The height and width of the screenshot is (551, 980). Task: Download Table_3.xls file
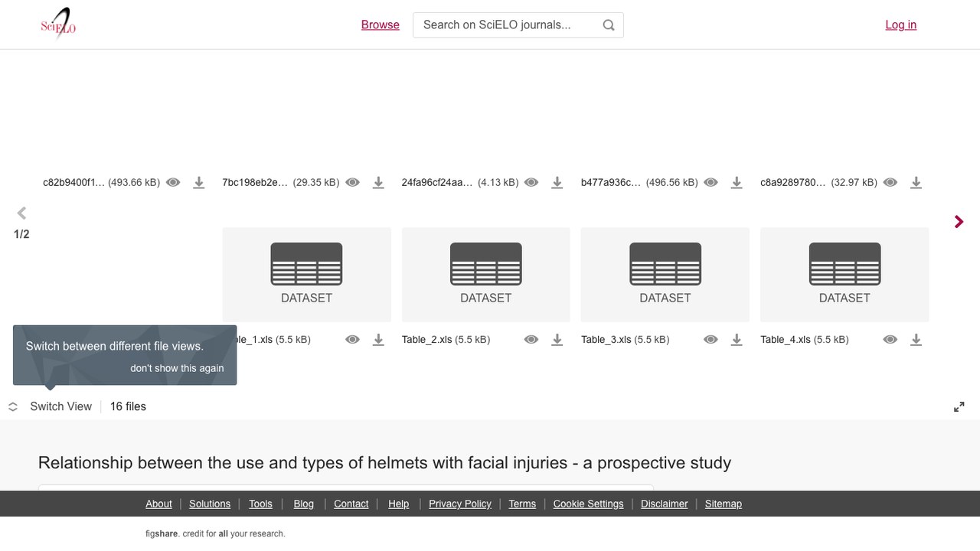(x=737, y=340)
